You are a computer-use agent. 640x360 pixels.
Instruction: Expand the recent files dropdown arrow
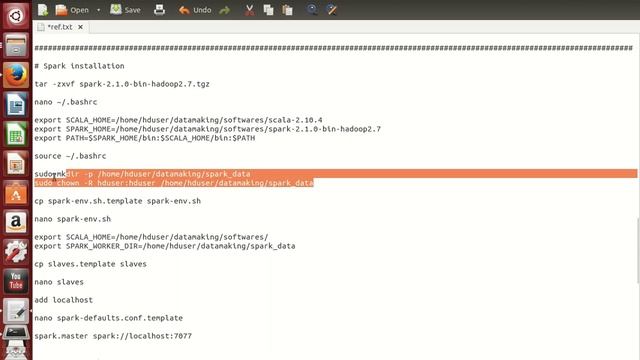(x=98, y=10)
